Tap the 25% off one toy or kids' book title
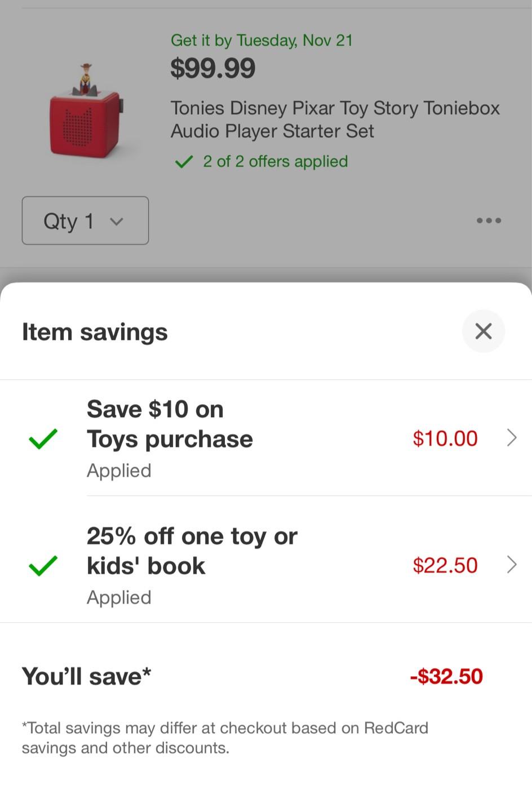Screen dimensions: 532x798 (192, 551)
